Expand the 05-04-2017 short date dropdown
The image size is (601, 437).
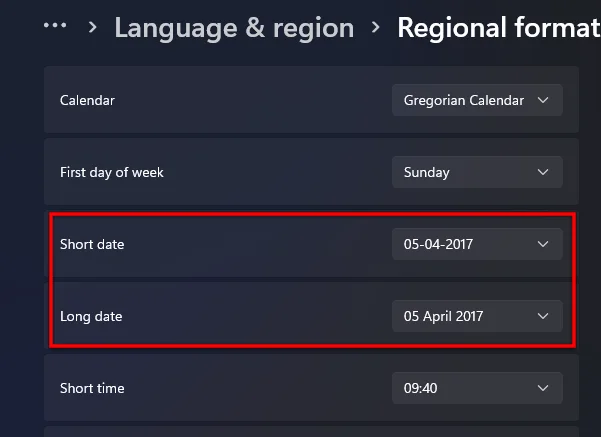point(476,244)
